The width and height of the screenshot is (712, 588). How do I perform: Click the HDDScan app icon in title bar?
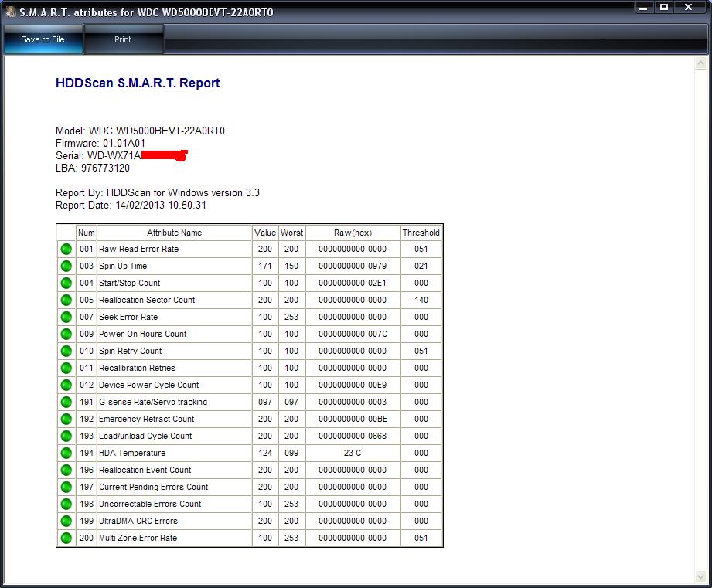click(11, 12)
